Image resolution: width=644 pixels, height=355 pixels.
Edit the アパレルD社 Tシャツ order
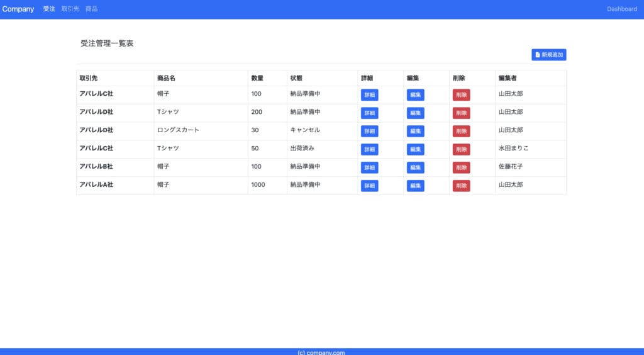click(415, 113)
